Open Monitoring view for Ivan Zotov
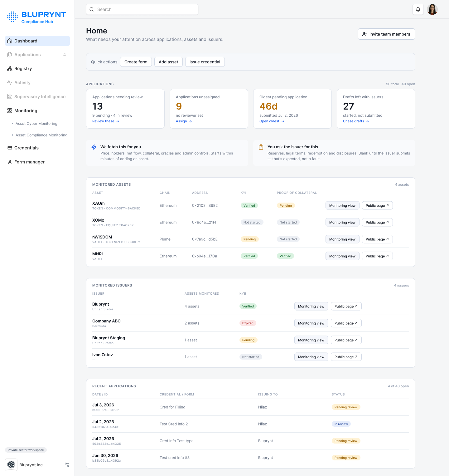 311,357
